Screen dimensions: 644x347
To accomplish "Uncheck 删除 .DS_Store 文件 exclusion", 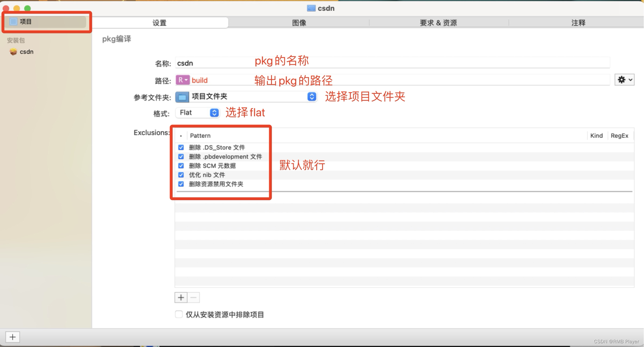I will coord(181,147).
